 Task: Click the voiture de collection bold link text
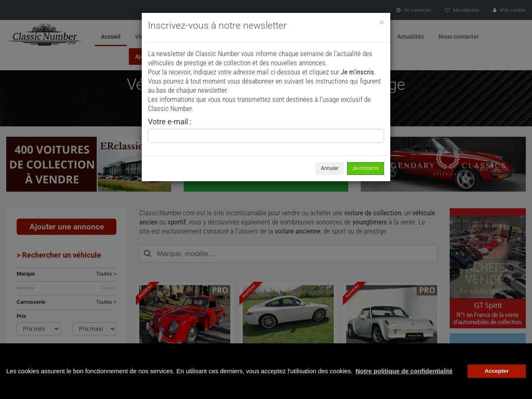tap(372, 213)
